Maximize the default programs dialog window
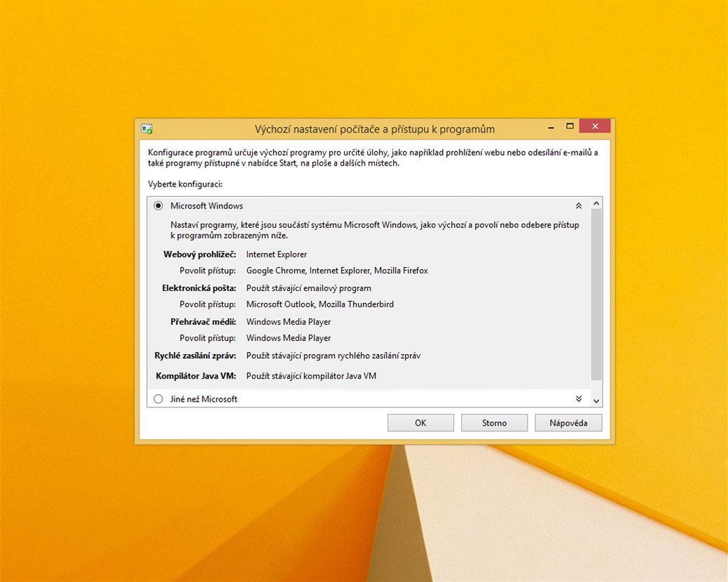 [x=570, y=126]
